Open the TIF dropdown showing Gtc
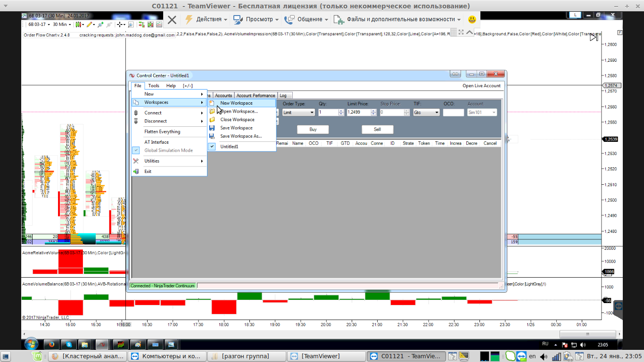Image resolution: width=644 pixels, height=362 pixels. [x=426, y=113]
